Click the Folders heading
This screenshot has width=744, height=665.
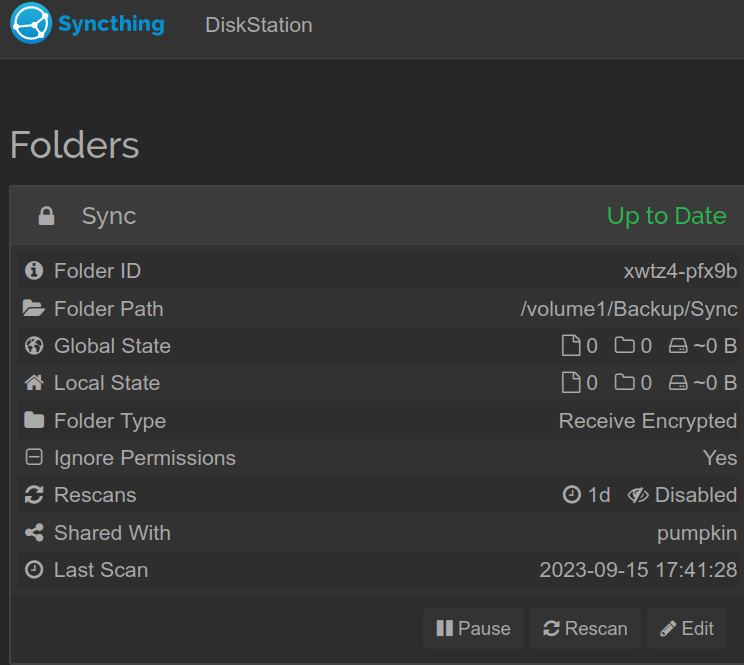74,145
